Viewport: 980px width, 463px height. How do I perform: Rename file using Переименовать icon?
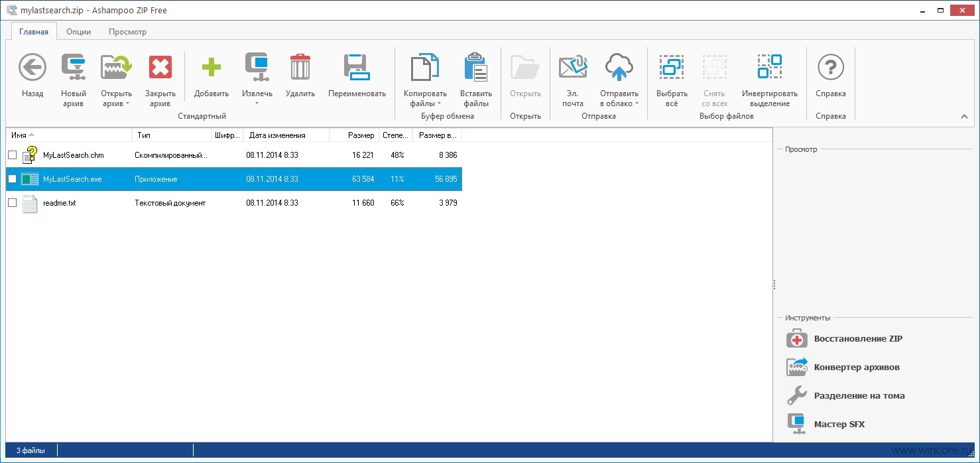point(357,67)
